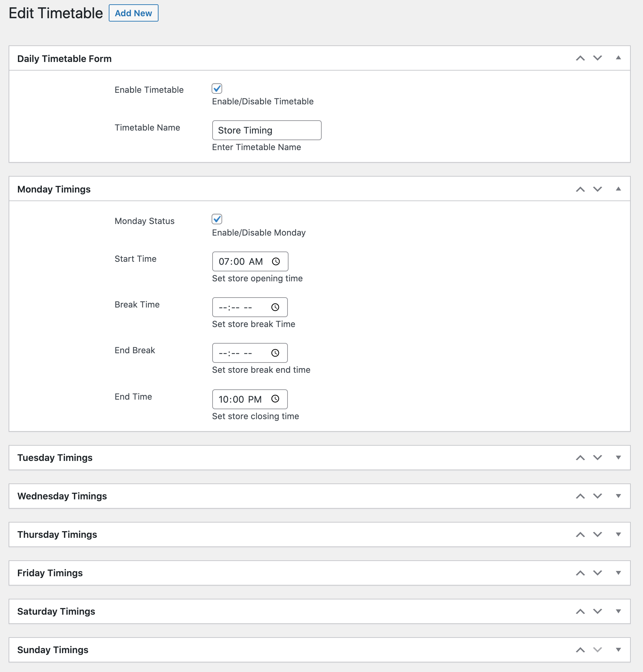Expand the Thursday Timings panel
This screenshot has width=643, height=672.
[x=619, y=534]
